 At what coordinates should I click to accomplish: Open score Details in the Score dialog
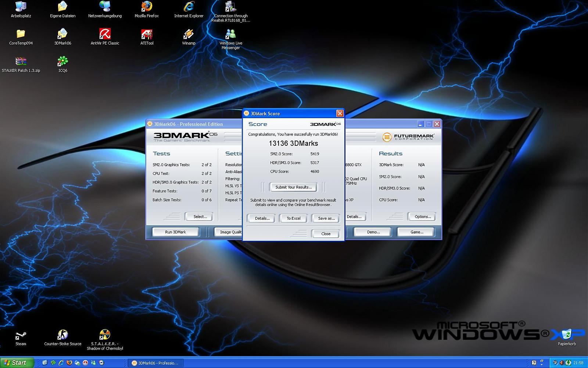262,218
